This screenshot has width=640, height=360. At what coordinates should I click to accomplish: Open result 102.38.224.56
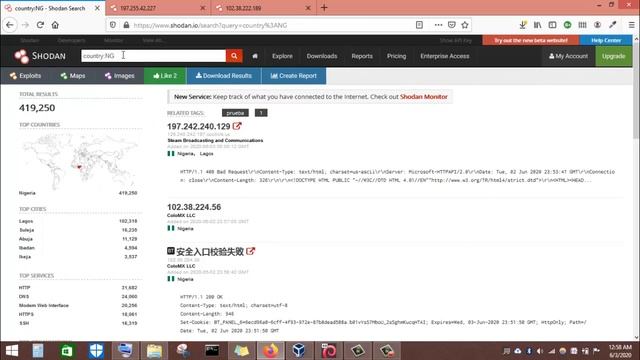click(x=194, y=207)
